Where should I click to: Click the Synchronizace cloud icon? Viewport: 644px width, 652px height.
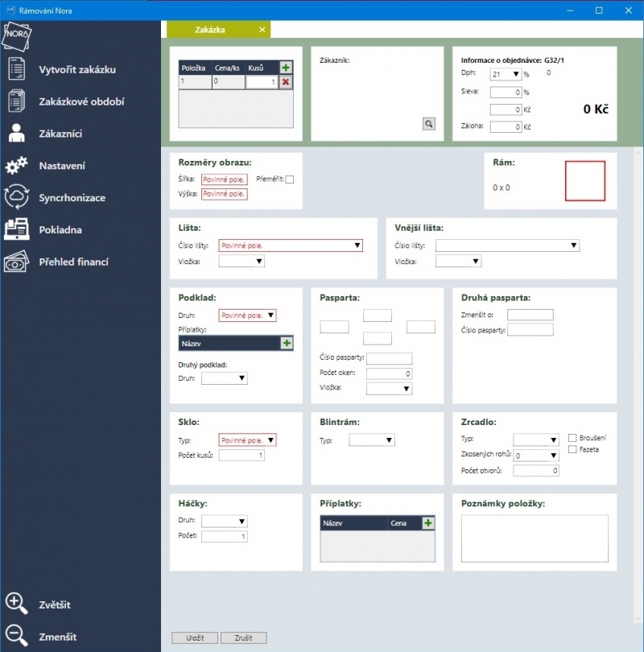(17, 197)
